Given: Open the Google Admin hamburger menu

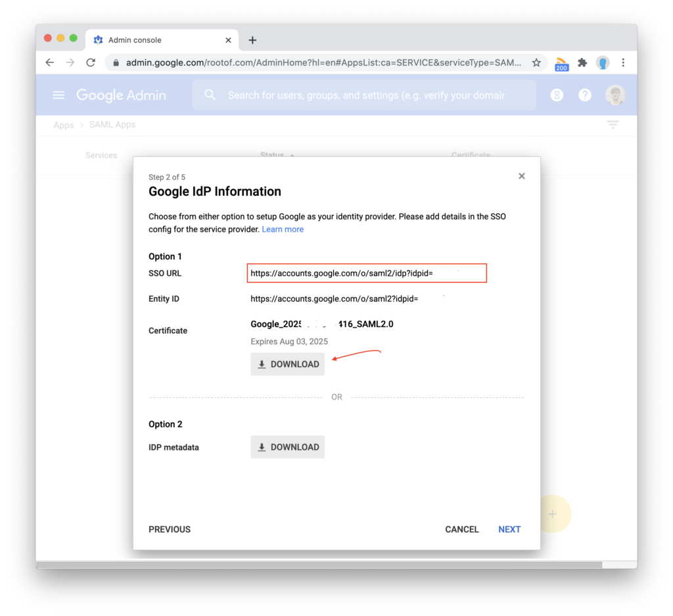Looking at the screenshot, I should coord(58,95).
